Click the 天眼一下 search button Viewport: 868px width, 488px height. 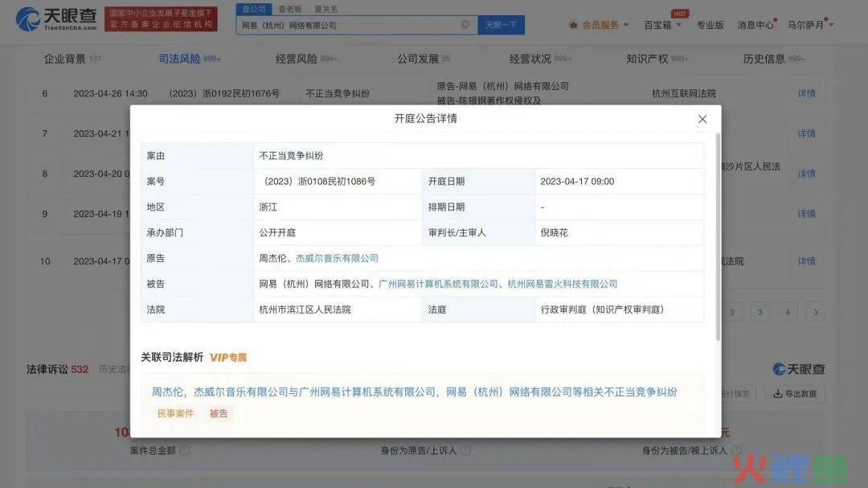(501, 25)
